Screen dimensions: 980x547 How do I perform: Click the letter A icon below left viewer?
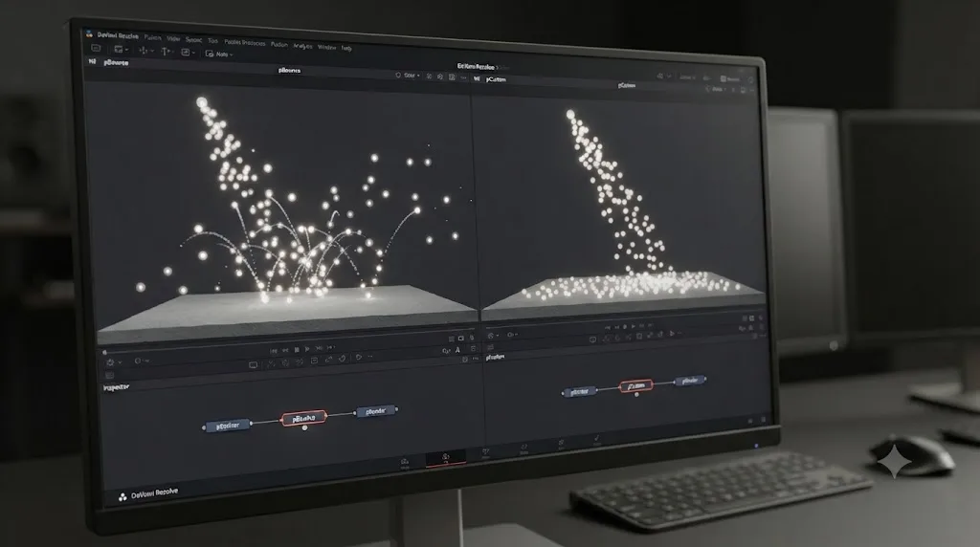(x=457, y=350)
